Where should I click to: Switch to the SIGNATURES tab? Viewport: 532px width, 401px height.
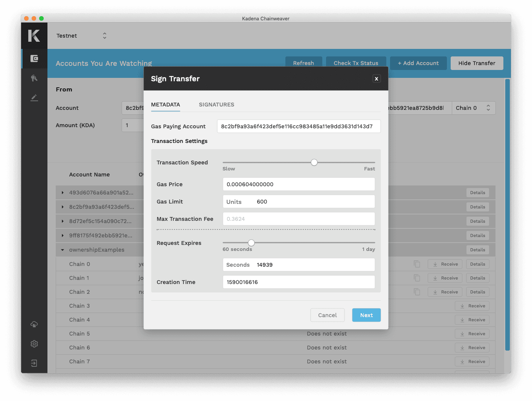(x=216, y=105)
